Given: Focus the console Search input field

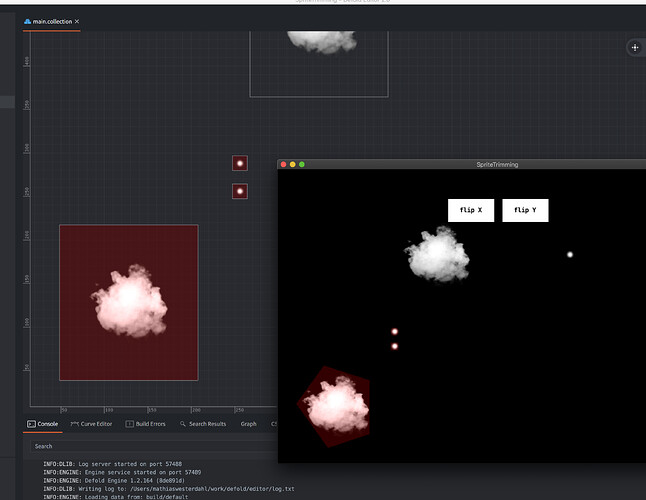Looking at the screenshot, I should pos(150,446).
